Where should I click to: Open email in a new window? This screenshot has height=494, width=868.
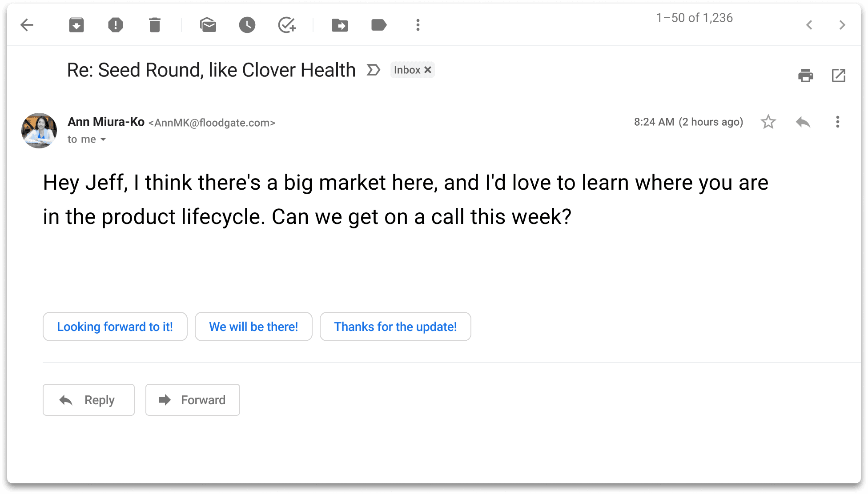pyautogui.click(x=839, y=76)
